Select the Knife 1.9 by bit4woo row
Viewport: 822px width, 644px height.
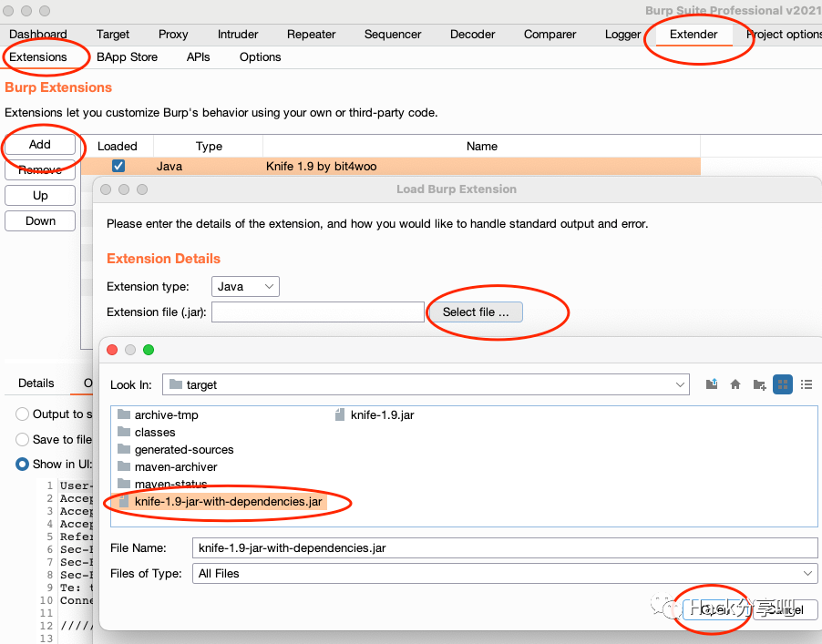(391, 166)
